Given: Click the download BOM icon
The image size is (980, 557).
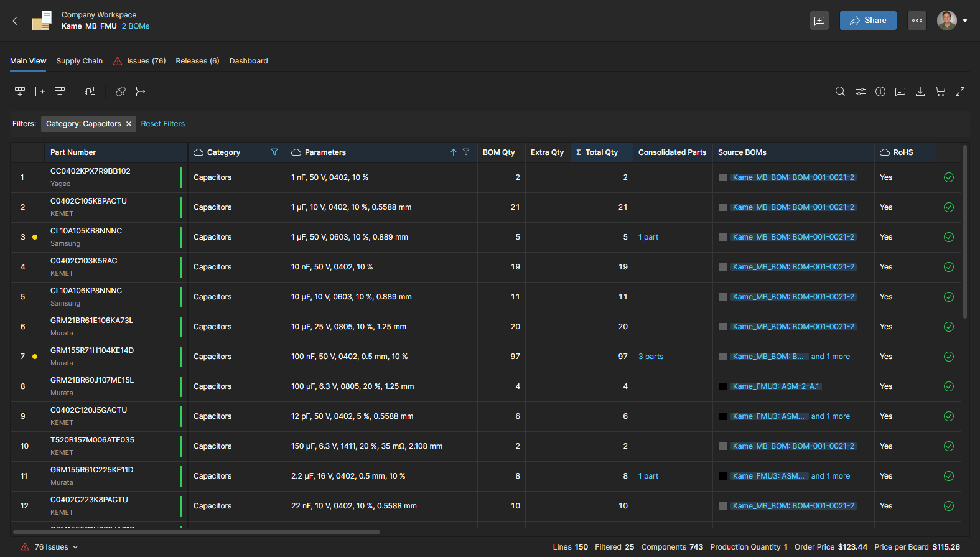Looking at the screenshot, I should coord(920,91).
